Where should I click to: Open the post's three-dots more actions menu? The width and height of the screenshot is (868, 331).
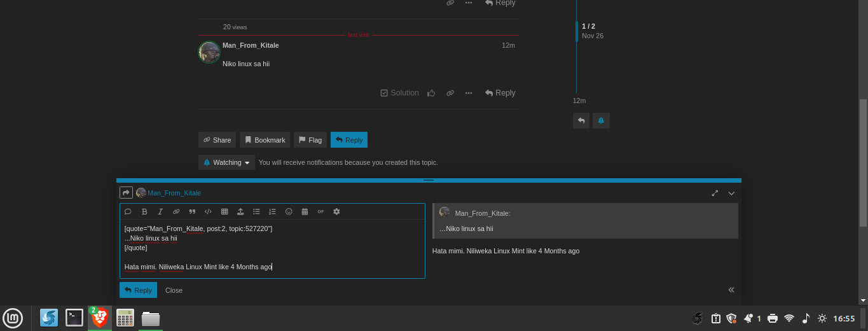click(469, 93)
